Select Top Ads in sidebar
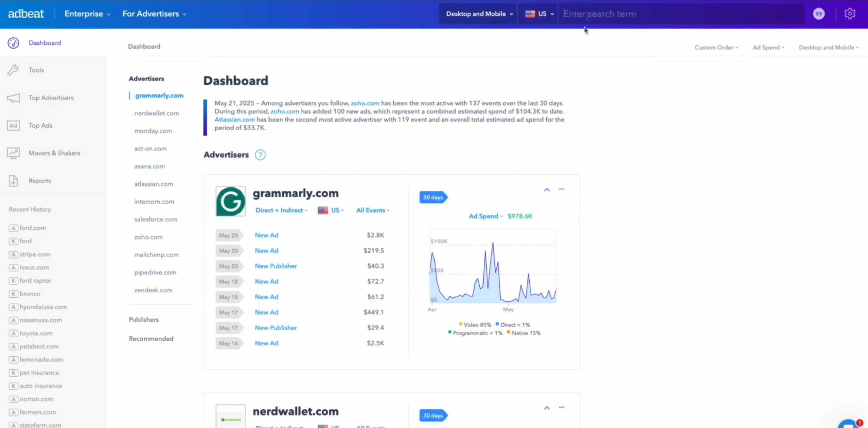Screen dimensions: 868x428 (40, 126)
